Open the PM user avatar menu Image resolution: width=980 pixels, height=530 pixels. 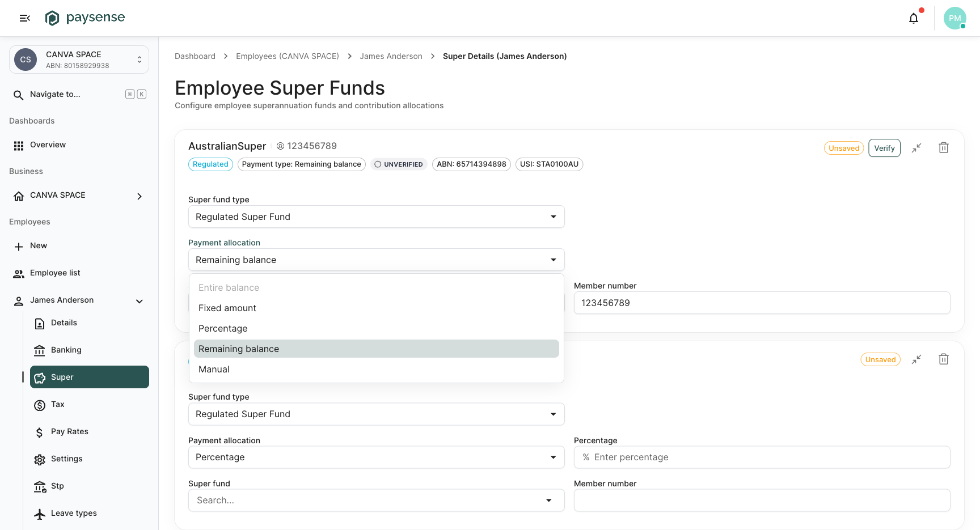[955, 18]
